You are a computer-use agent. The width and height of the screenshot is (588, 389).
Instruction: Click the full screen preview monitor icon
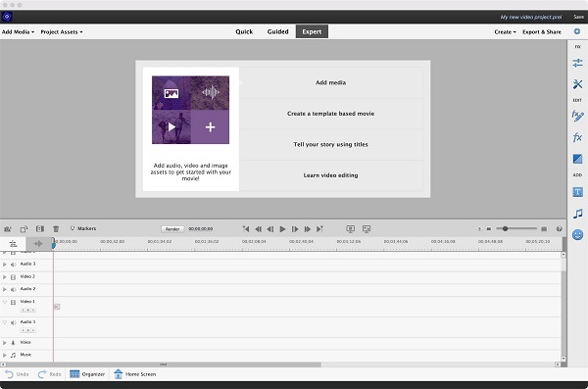367,229
